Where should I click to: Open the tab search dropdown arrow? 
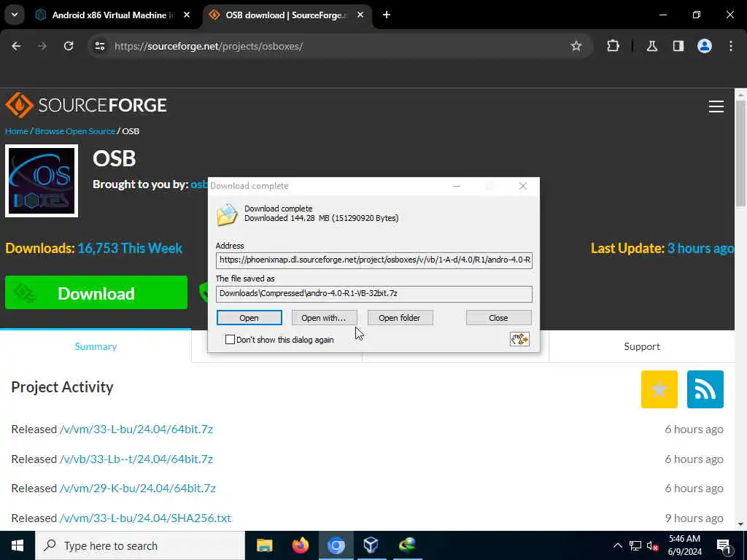coord(15,15)
